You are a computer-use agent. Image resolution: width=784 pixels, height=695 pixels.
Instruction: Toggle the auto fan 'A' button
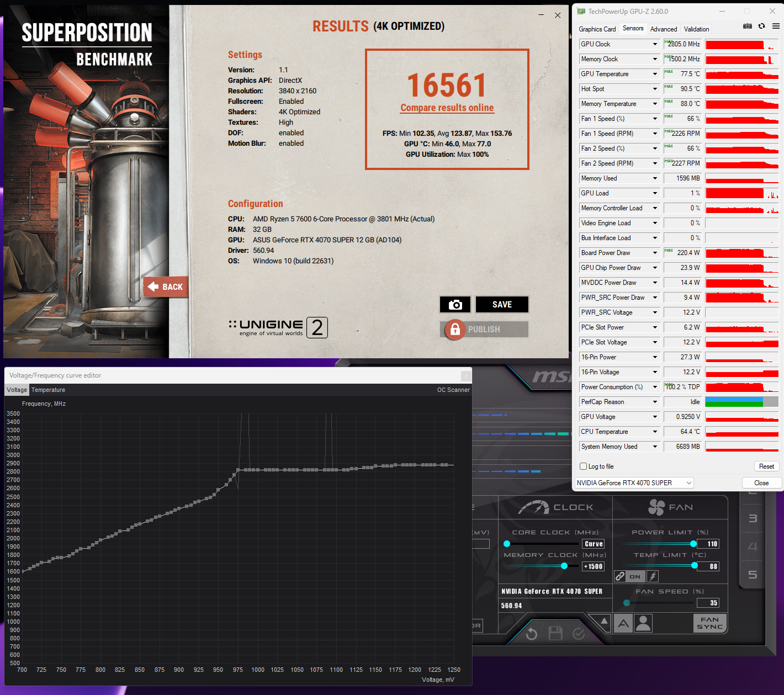tap(623, 623)
